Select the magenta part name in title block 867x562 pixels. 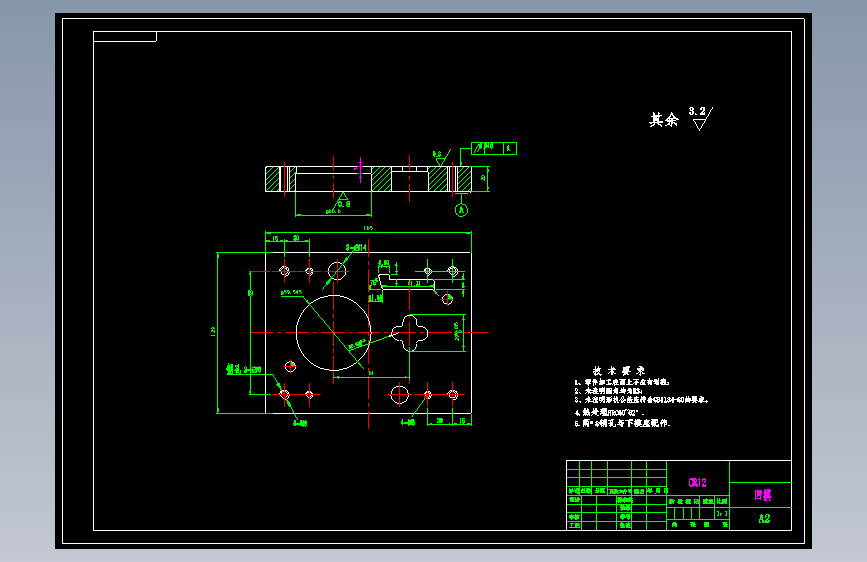(x=763, y=495)
